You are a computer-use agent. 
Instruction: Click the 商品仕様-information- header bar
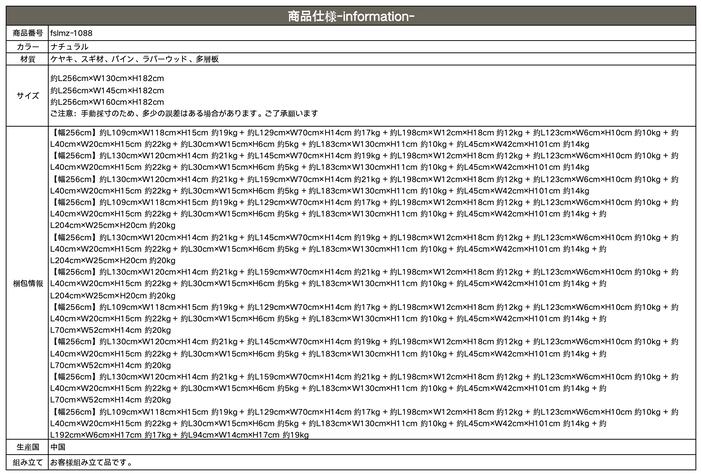coord(350,18)
